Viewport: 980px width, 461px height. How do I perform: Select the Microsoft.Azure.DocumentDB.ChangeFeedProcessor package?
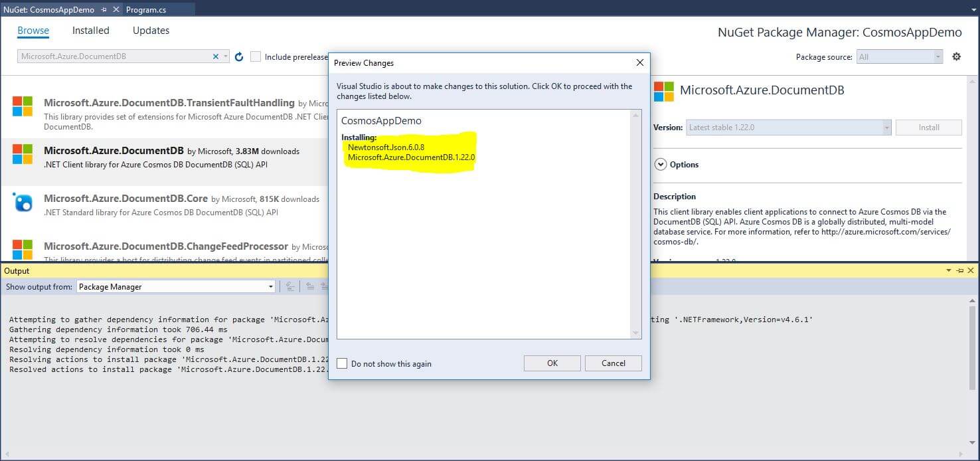(x=164, y=248)
